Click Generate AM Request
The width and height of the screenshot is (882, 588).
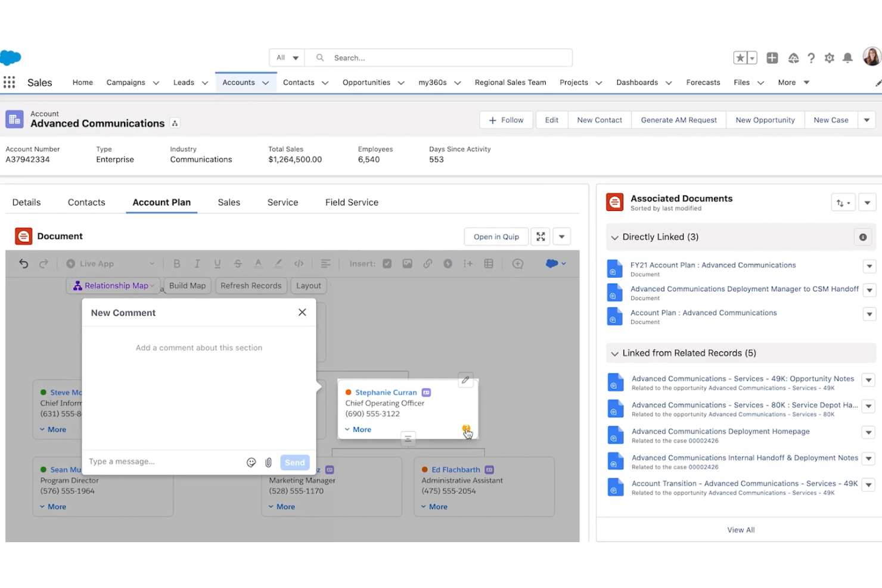[679, 120]
